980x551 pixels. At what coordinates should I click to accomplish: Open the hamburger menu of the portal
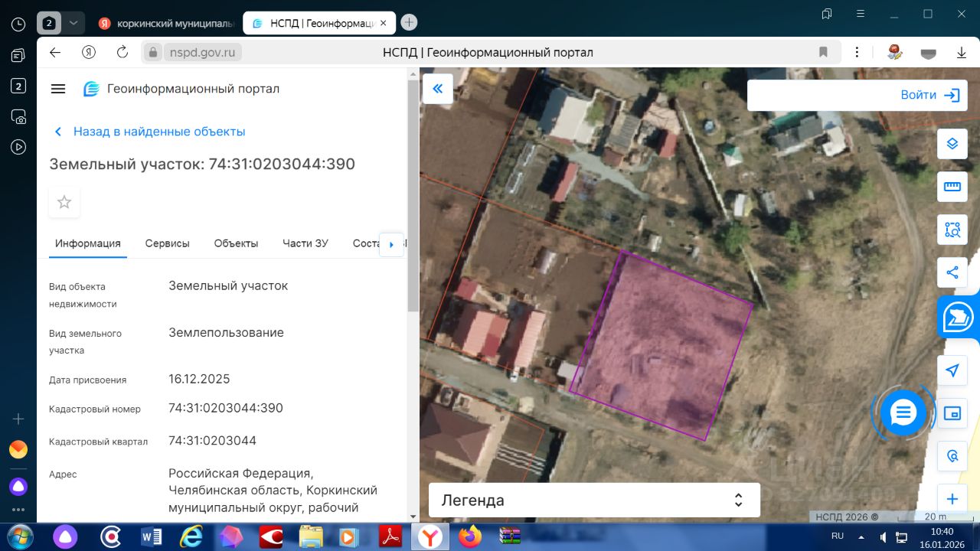pos(58,89)
